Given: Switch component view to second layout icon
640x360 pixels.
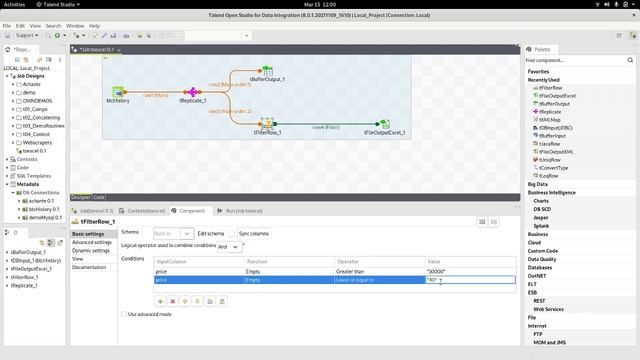Looking at the screenshot, I should [x=494, y=222].
